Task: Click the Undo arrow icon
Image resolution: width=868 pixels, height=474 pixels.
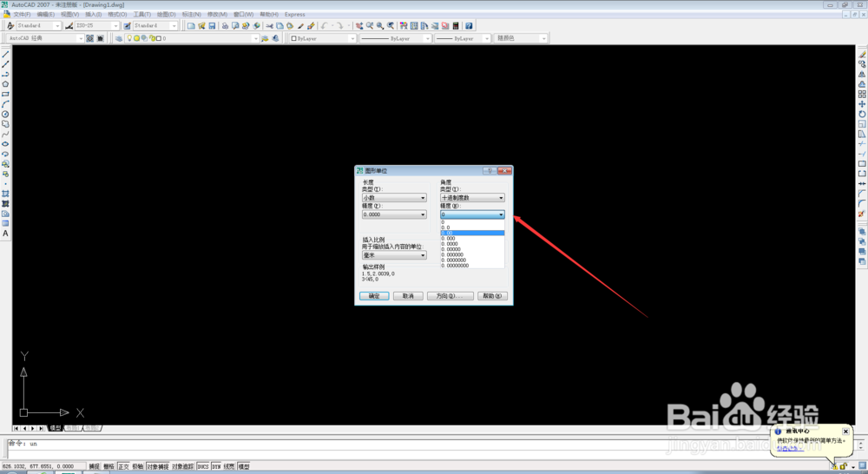Action: 325,26
